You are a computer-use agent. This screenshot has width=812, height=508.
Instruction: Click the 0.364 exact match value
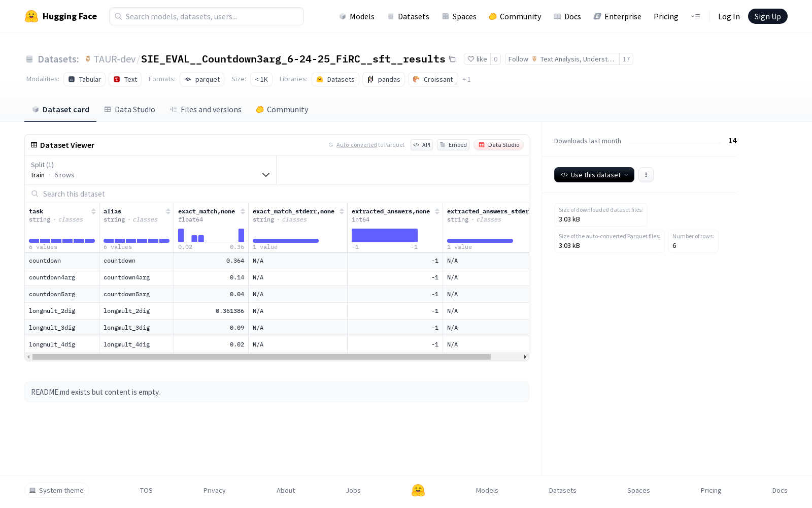[x=235, y=261]
